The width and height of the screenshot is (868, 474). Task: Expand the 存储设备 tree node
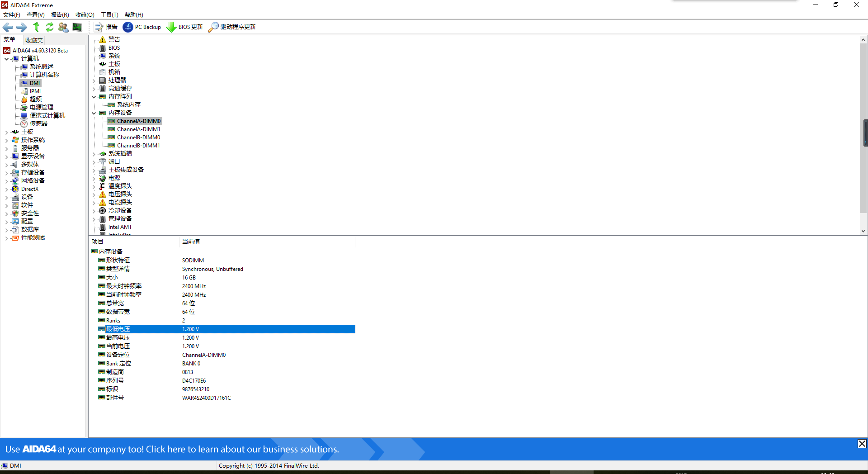click(6, 173)
